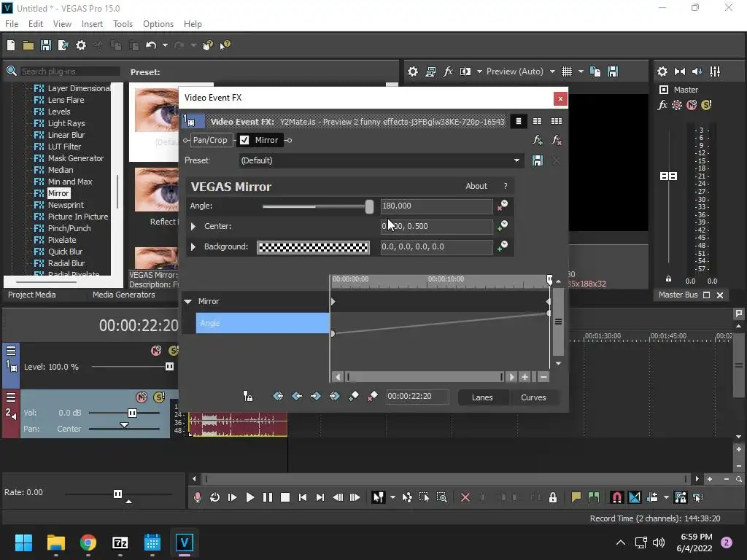The width and height of the screenshot is (747, 560).
Task: Adjust the Angle slider handle
Action: point(369,206)
